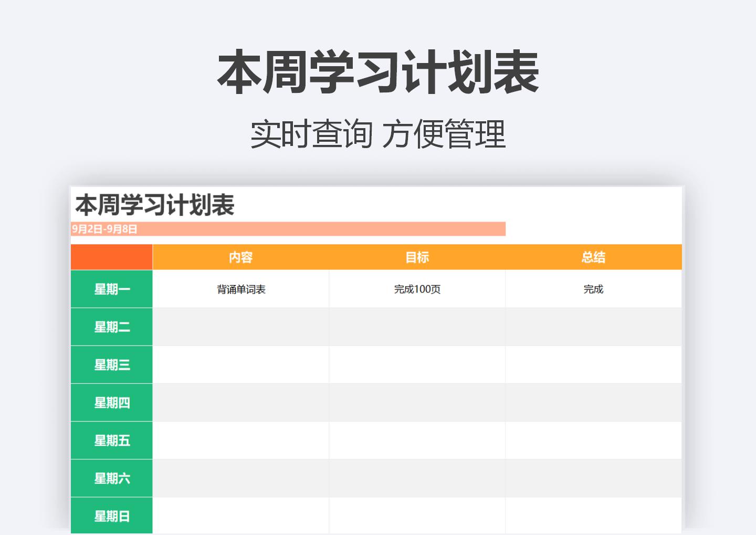Click the 背诵单词表 cell
Image resolution: width=756 pixels, height=535 pixels.
240,289
